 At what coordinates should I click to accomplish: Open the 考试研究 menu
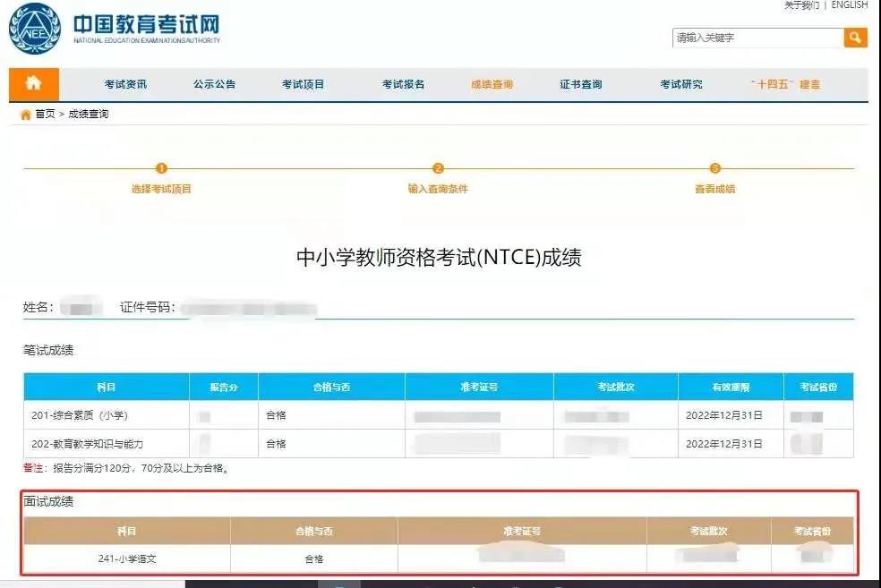click(681, 85)
